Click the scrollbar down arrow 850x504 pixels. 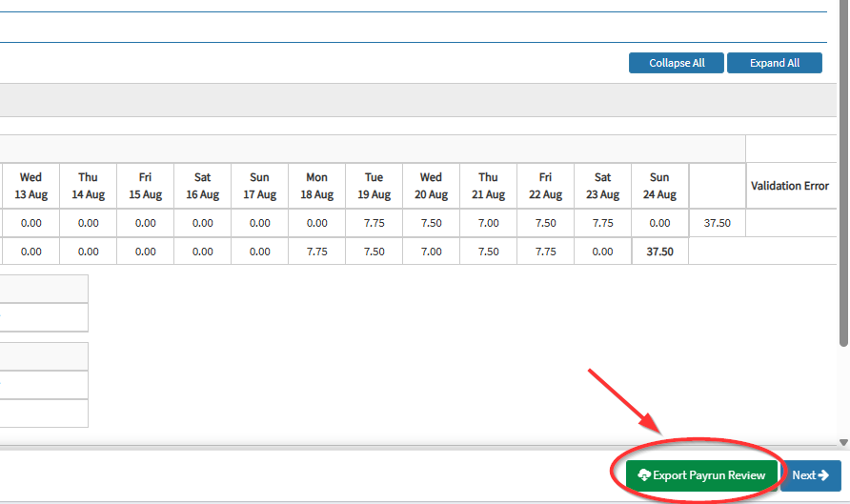(x=843, y=442)
